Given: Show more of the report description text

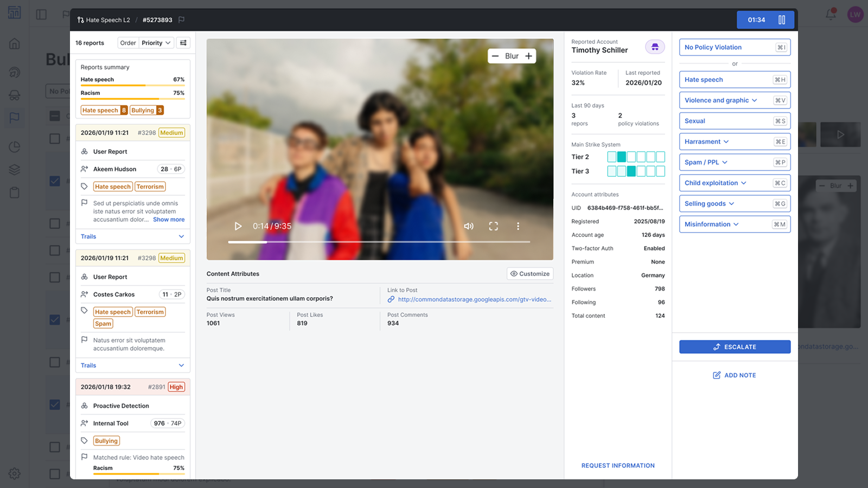Looking at the screenshot, I should coord(169,219).
